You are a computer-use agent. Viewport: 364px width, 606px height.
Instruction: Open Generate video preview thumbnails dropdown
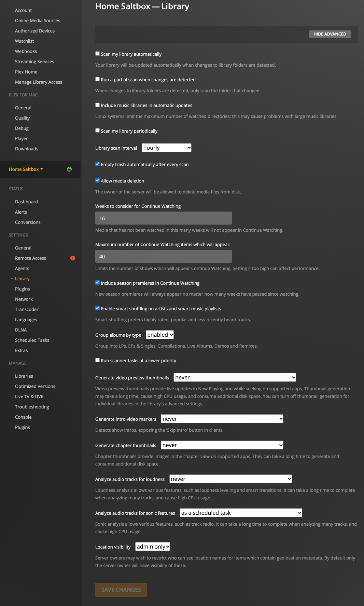click(x=235, y=377)
